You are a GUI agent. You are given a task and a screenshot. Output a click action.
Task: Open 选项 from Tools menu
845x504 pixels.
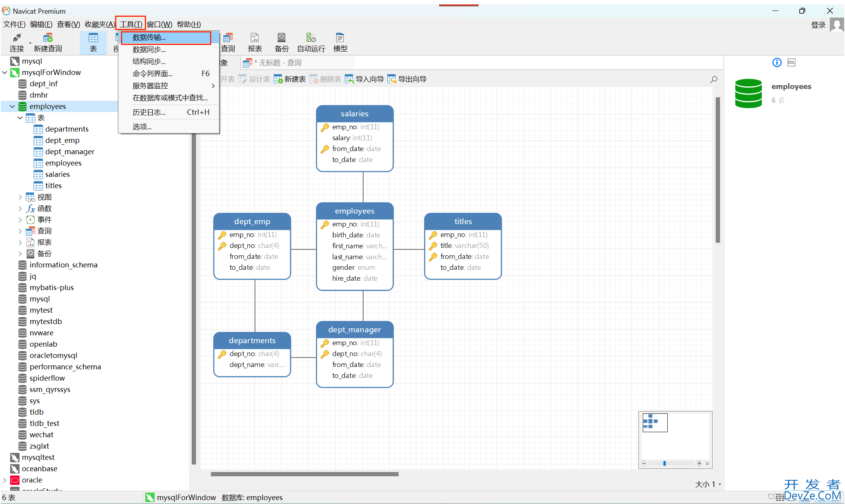click(169, 126)
